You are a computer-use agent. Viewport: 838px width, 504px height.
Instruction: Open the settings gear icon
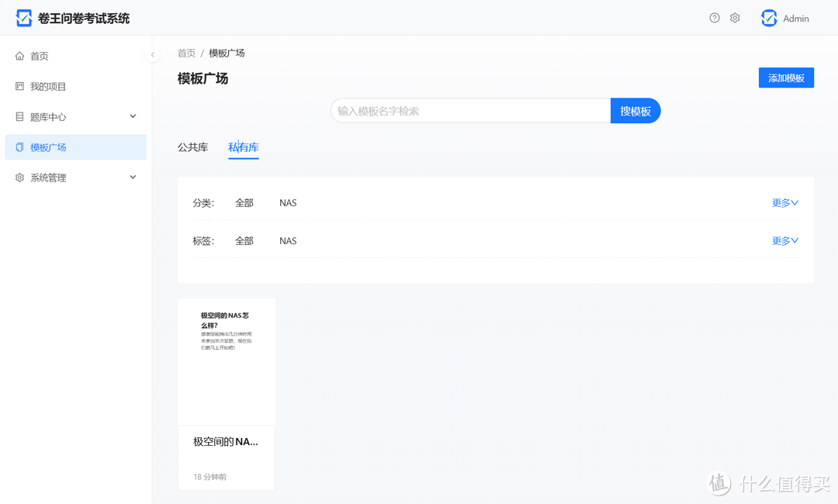tap(734, 17)
